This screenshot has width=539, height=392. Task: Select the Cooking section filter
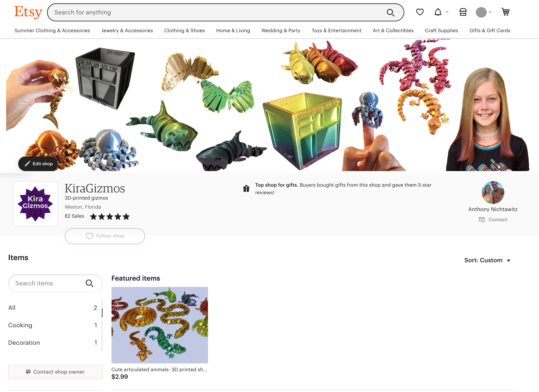tap(53, 325)
